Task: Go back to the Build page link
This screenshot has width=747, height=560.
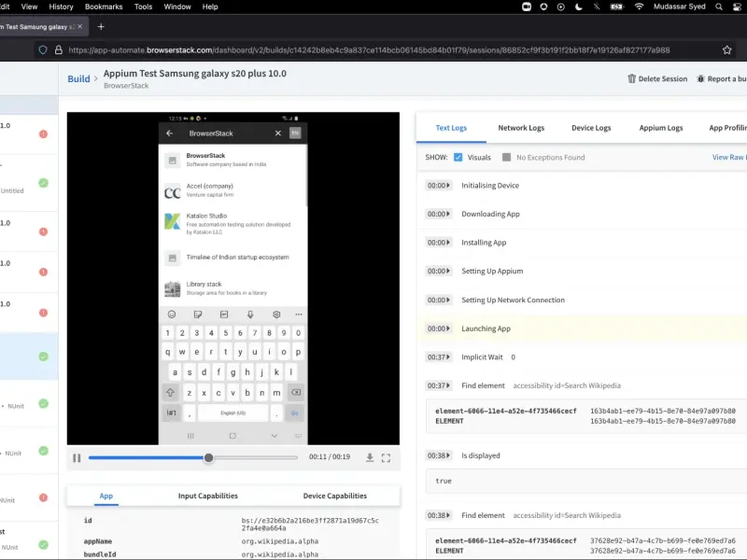Action: (78, 78)
